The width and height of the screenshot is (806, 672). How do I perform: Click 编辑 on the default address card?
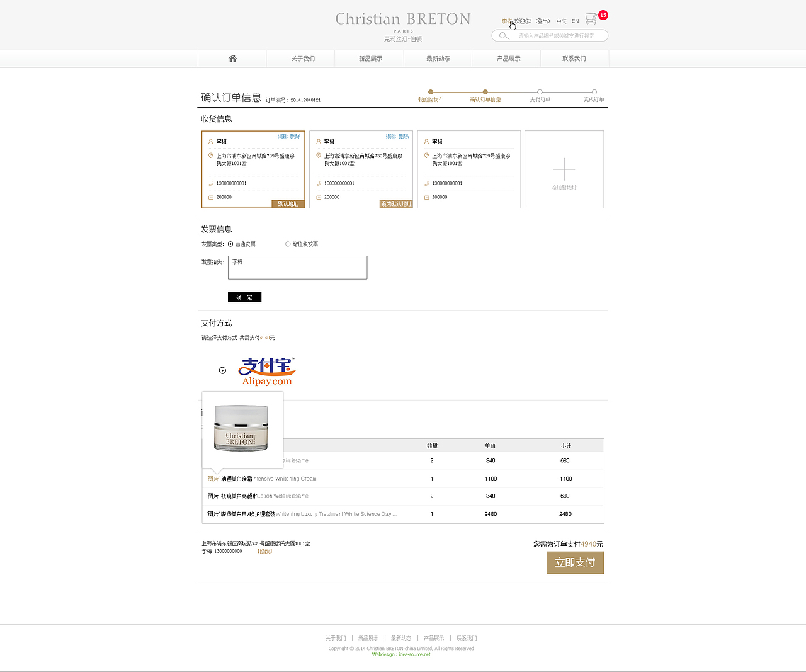click(283, 136)
